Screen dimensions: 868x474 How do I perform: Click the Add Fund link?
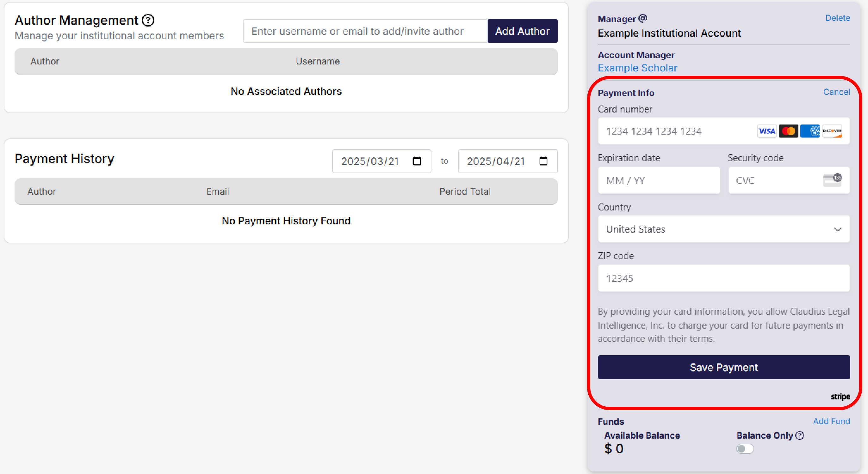(x=831, y=421)
